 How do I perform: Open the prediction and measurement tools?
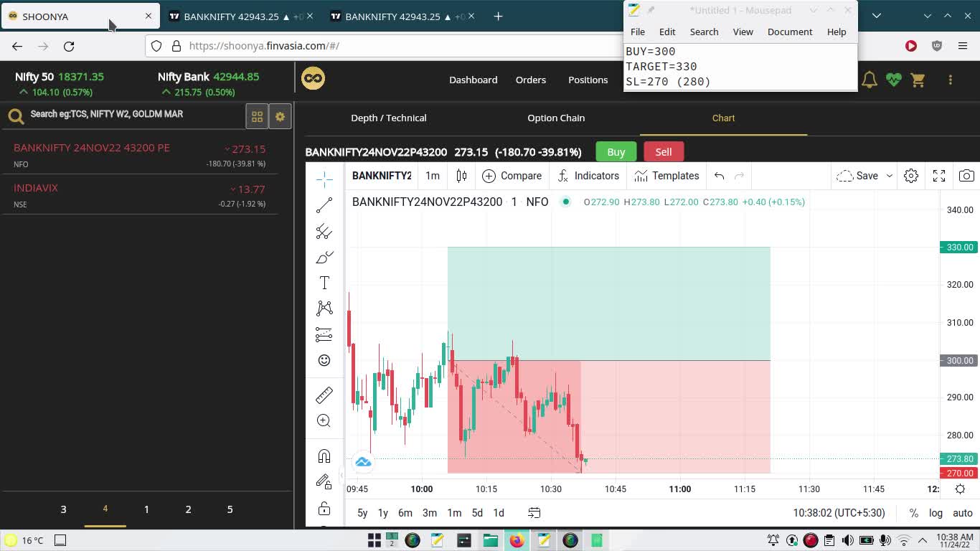coord(324,334)
